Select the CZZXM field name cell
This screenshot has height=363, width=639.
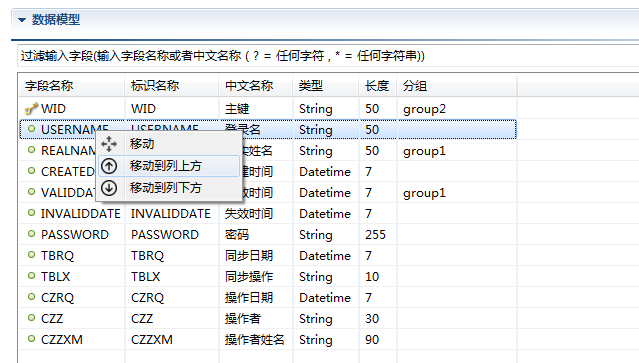click(72, 339)
